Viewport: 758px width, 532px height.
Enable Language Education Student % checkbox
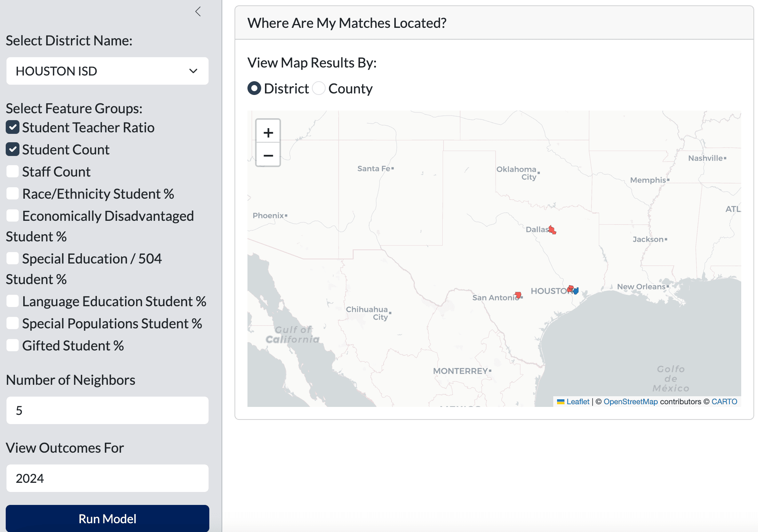click(x=13, y=301)
